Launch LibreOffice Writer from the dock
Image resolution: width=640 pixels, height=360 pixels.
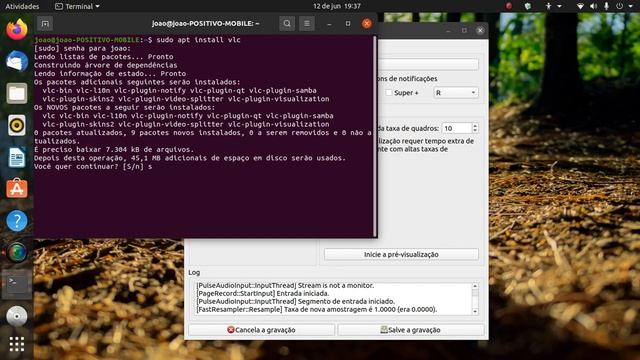(x=17, y=157)
